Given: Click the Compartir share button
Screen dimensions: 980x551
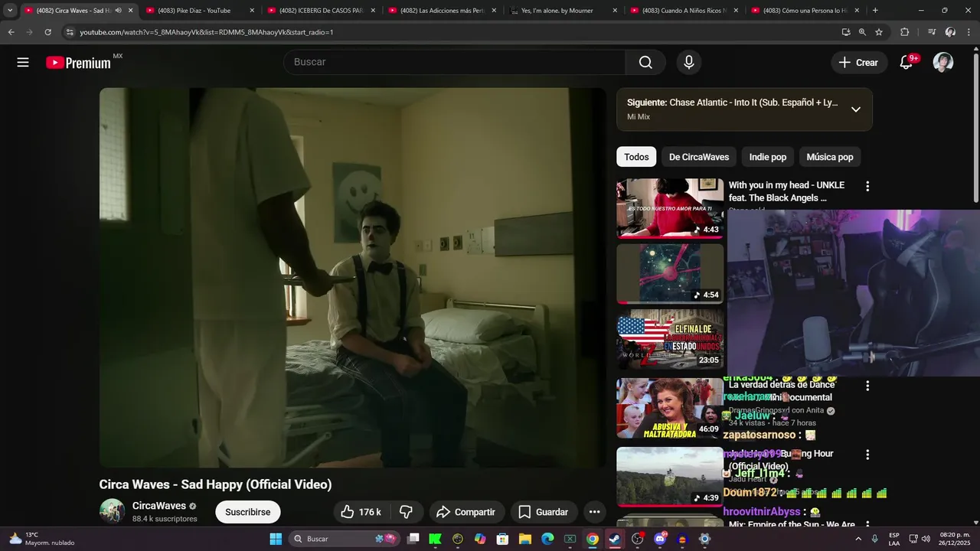Looking at the screenshot, I should pyautogui.click(x=465, y=512).
